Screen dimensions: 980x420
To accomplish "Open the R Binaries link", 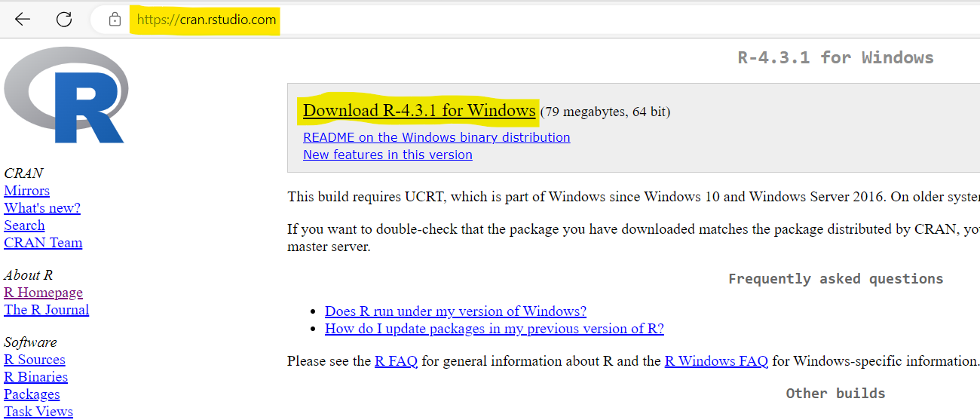I will click(35, 377).
